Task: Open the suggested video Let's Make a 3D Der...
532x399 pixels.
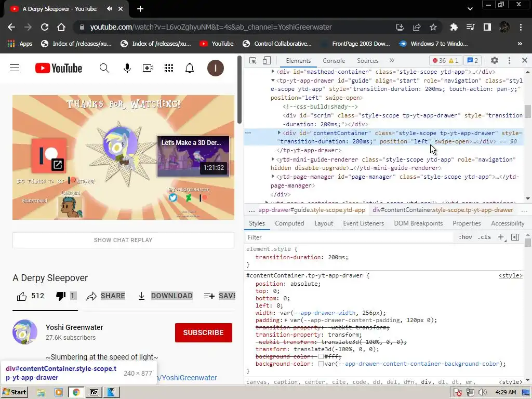Action: click(193, 156)
